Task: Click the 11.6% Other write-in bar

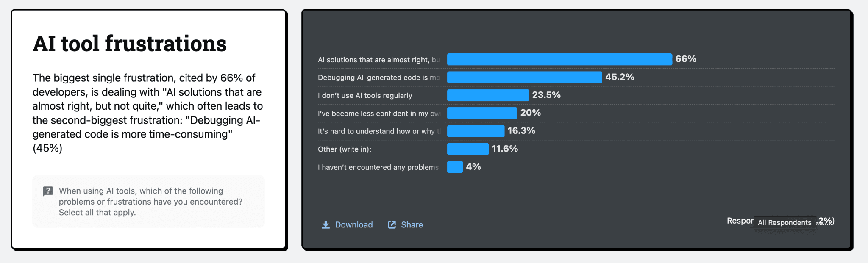Action: pos(468,149)
